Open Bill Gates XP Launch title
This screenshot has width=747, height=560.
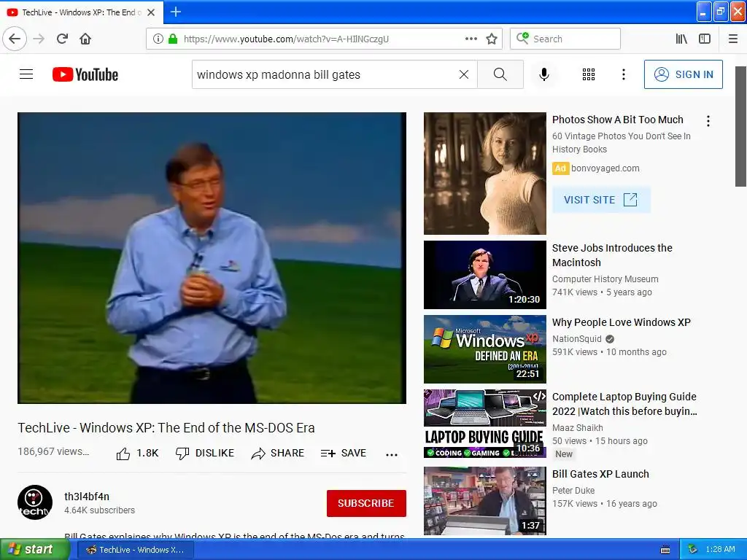click(x=601, y=474)
